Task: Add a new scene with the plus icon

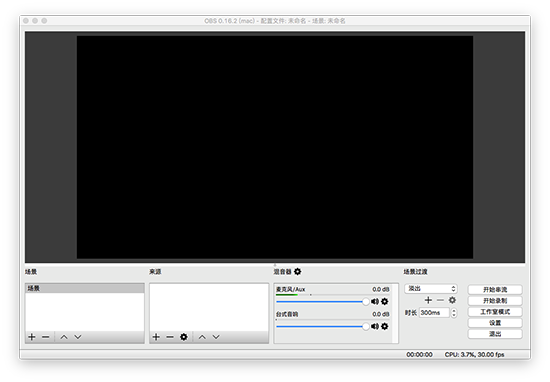Action: (x=32, y=337)
